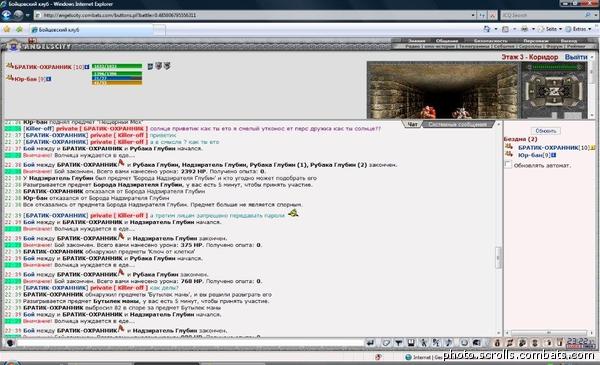
Task: Open info icon next to Юр-бан [9] at top
Action: (49, 79)
